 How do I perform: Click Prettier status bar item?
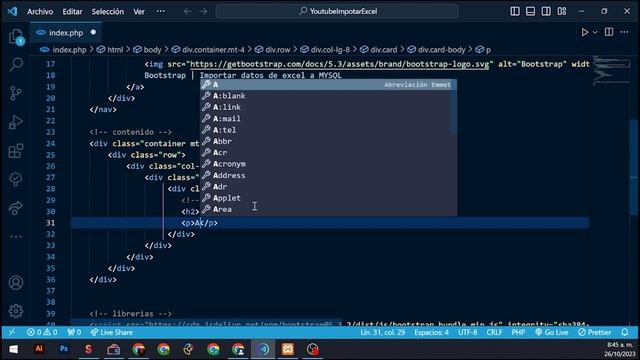[x=594, y=333]
